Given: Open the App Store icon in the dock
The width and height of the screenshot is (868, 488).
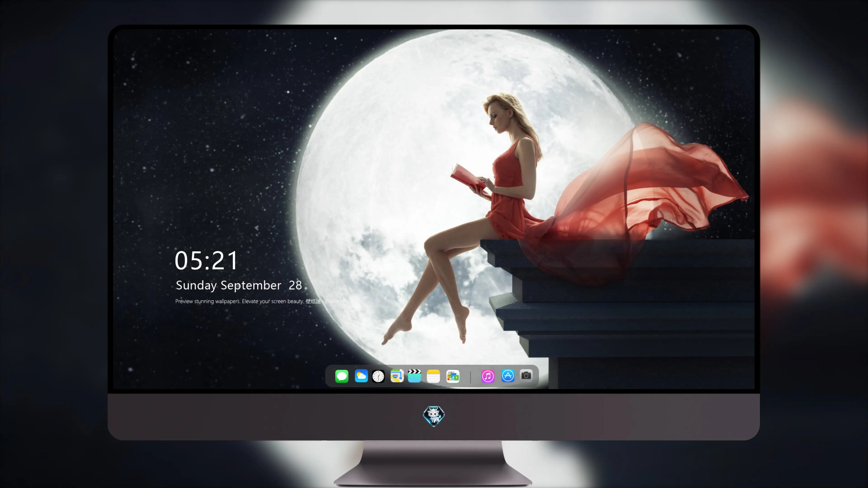Looking at the screenshot, I should pos(508,375).
